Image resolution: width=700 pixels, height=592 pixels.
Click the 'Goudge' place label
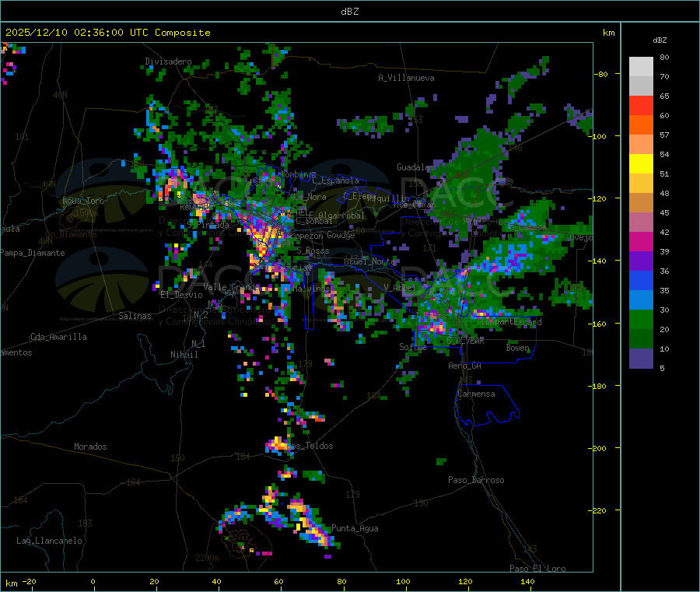(x=341, y=235)
